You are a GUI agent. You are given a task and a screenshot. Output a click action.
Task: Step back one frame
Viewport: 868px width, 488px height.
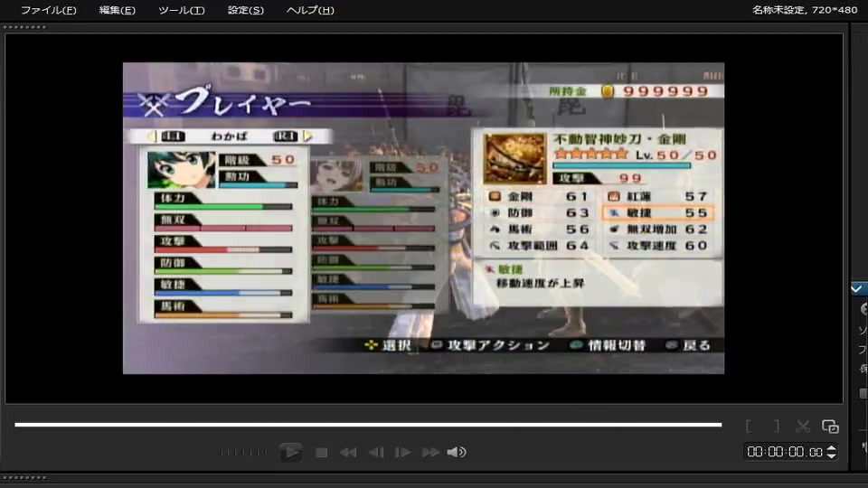[376, 453]
